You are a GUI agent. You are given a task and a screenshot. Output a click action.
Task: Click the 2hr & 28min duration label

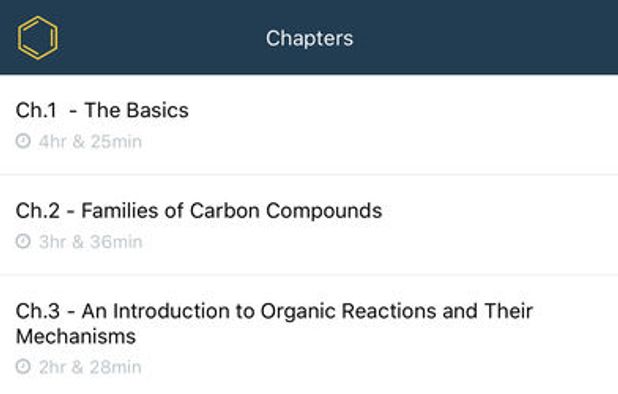point(90,367)
